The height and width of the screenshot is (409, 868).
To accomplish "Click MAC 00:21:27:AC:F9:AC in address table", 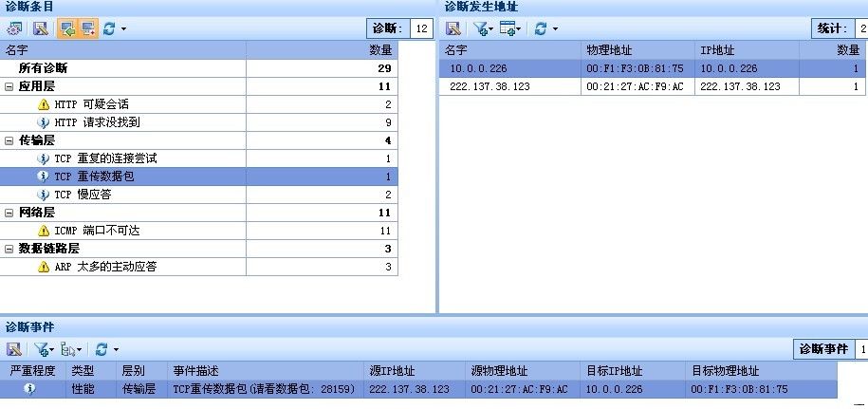I will (635, 86).
